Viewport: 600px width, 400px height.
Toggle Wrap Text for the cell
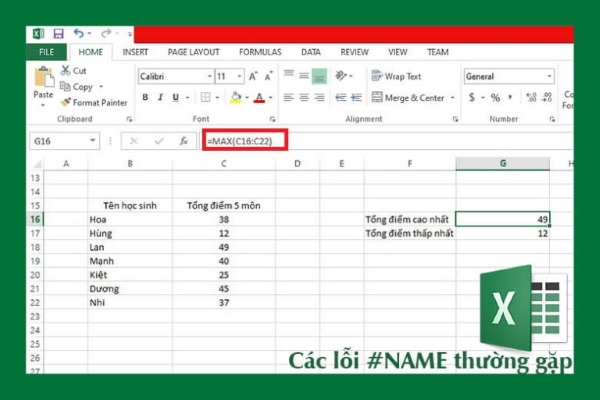coord(396,76)
